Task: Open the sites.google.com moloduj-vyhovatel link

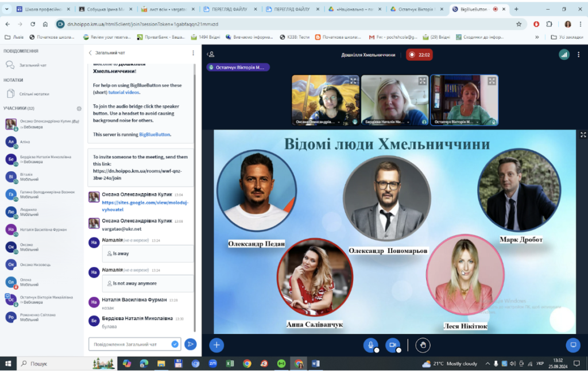Action: (145, 206)
